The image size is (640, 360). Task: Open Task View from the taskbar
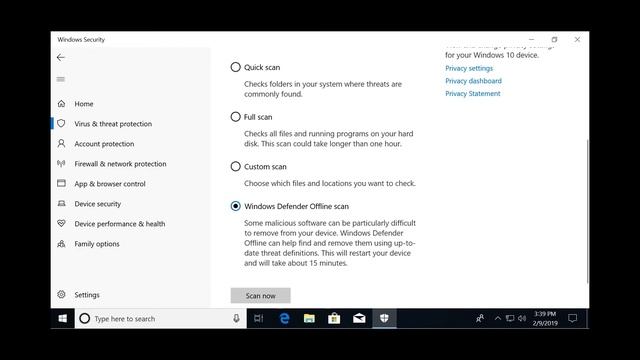click(259, 318)
